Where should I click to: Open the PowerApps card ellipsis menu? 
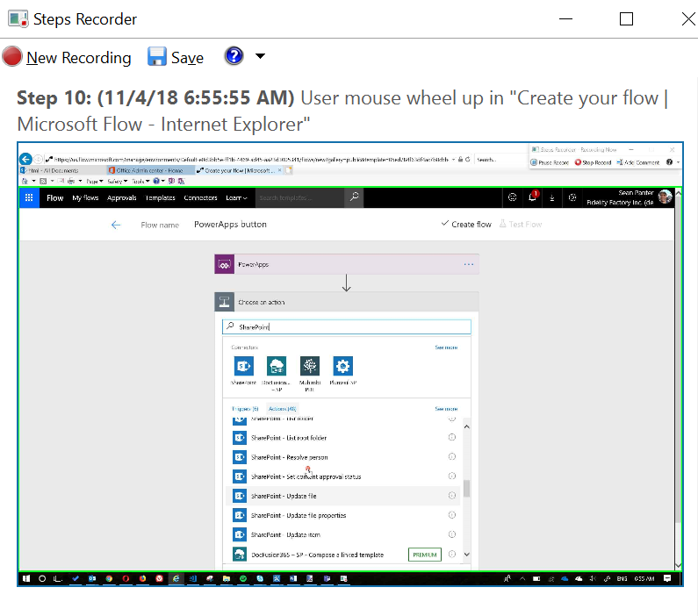[x=469, y=264]
